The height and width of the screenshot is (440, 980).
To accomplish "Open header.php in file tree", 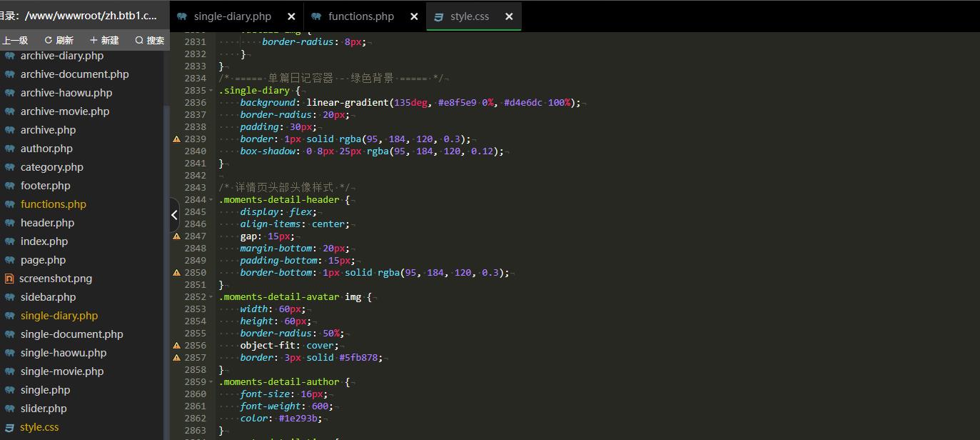I will [x=47, y=223].
